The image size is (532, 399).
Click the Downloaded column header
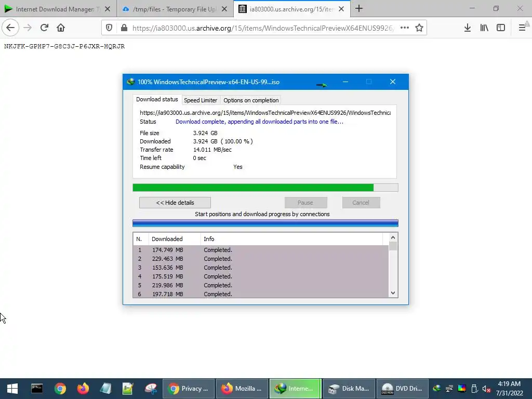(x=175, y=239)
